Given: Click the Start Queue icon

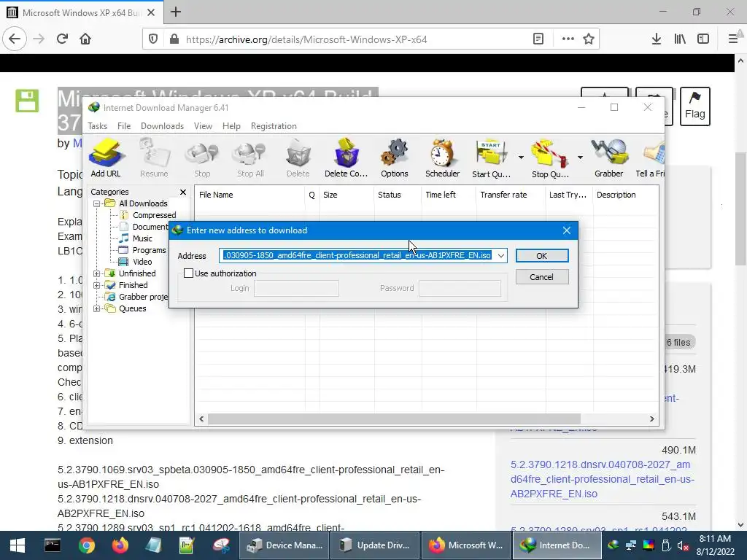Looking at the screenshot, I should [491, 158].
